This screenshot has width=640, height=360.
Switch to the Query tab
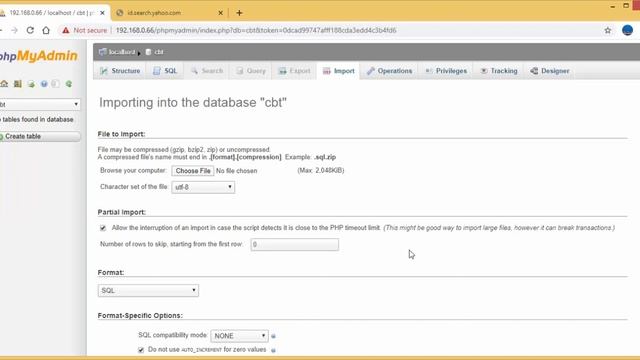(251, 71)
